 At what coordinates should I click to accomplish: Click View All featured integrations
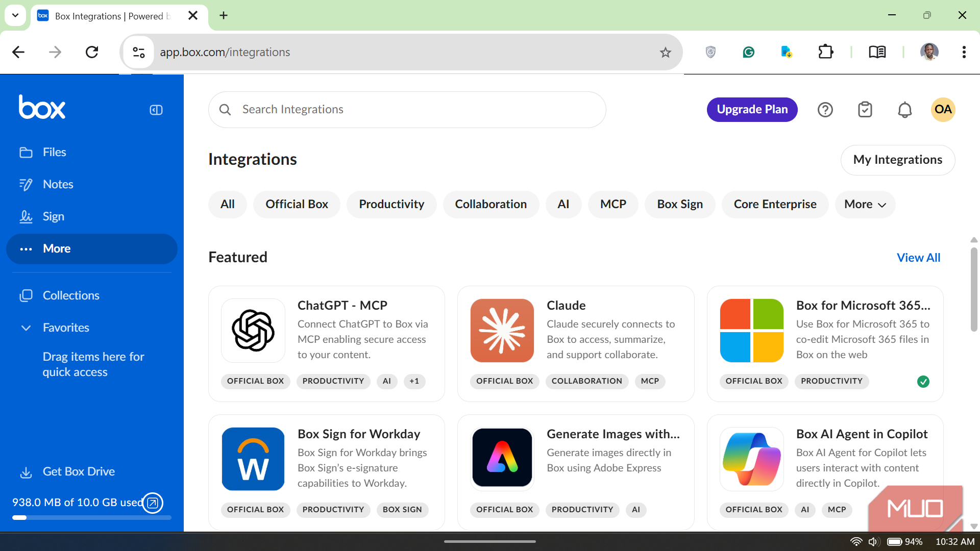918,258
